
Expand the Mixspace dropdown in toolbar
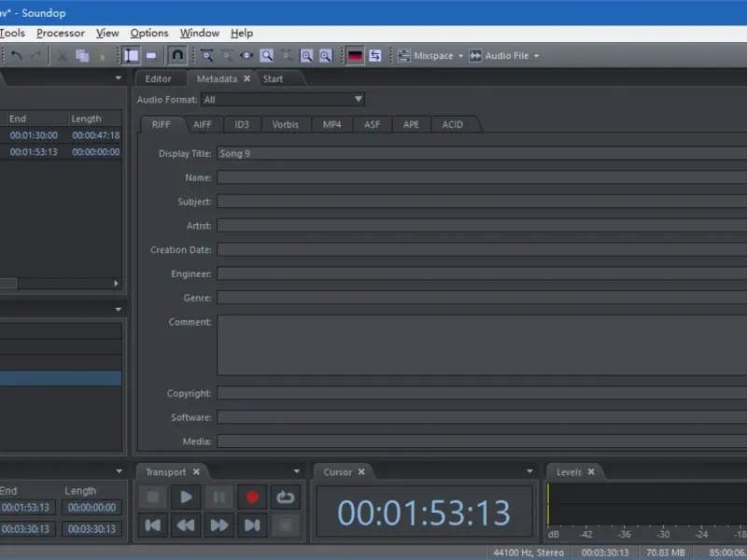[460, 56]
